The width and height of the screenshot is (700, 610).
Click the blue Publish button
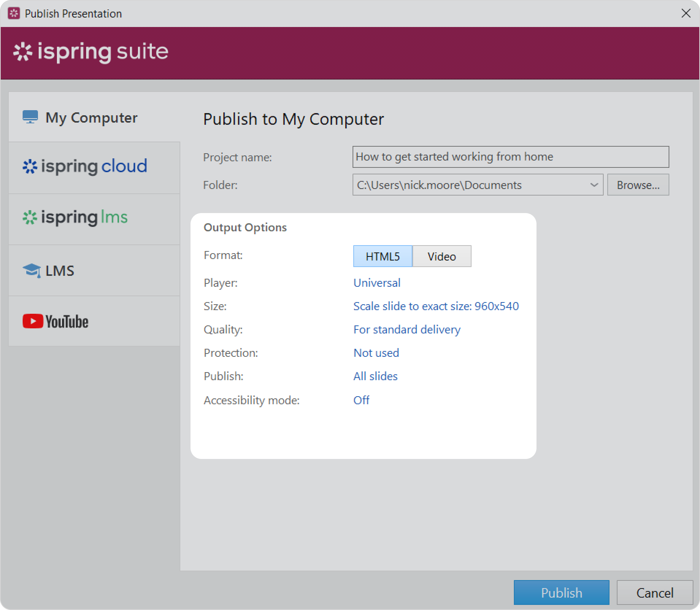(x=561, y=592)
